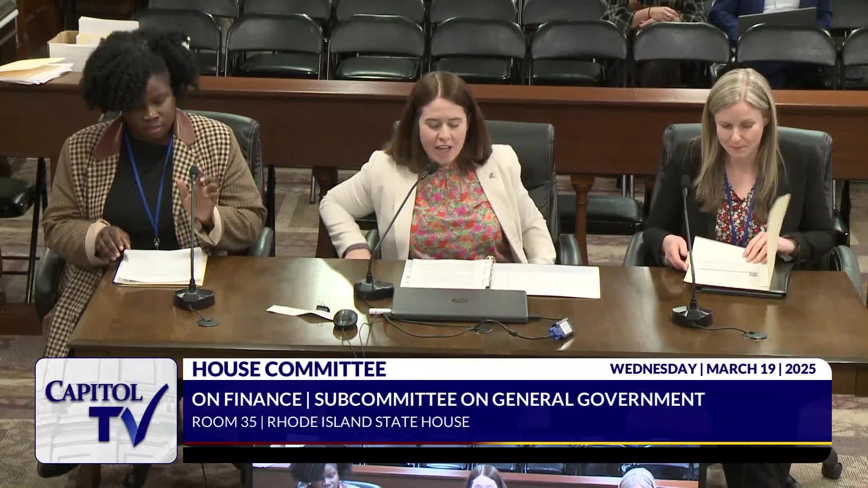The image size is (868, 488).
Task: Click the Capitol TV logo
Action: click(106, 410)
